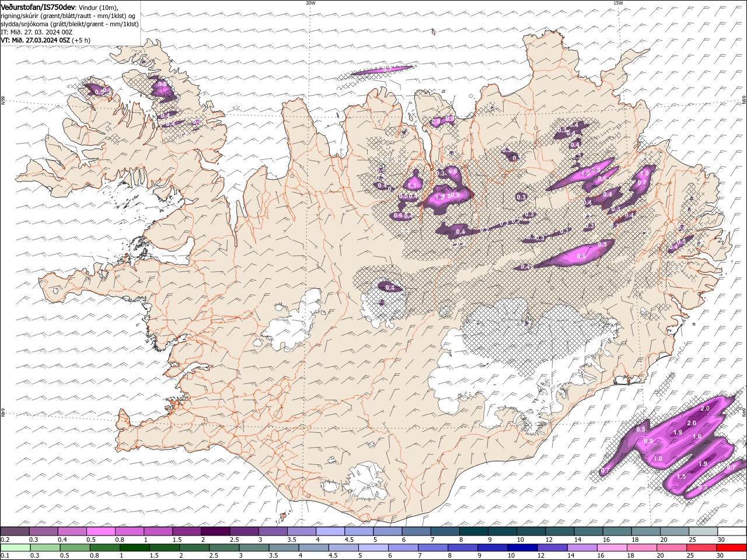Click the 20W longitude label
This screenshot has width=747, height=560.
tap(310, 3)
